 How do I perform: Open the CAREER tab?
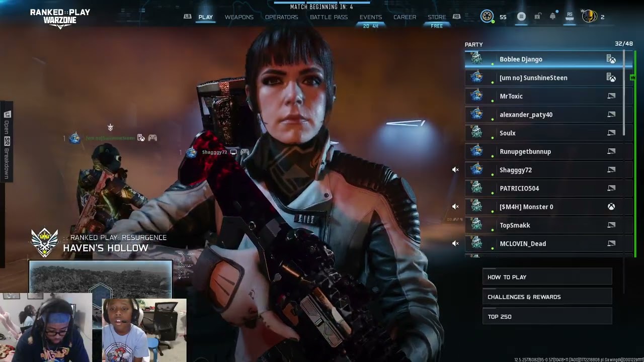[405, 17]
